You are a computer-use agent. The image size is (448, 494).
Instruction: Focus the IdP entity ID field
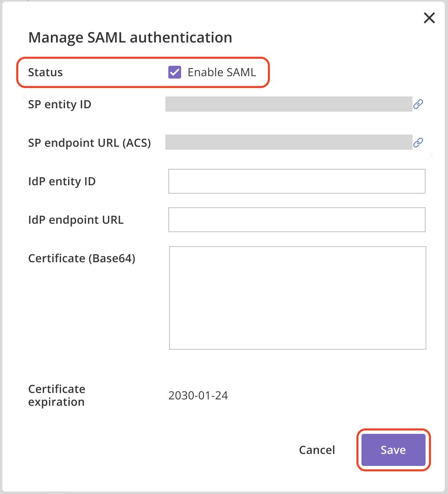297,181
